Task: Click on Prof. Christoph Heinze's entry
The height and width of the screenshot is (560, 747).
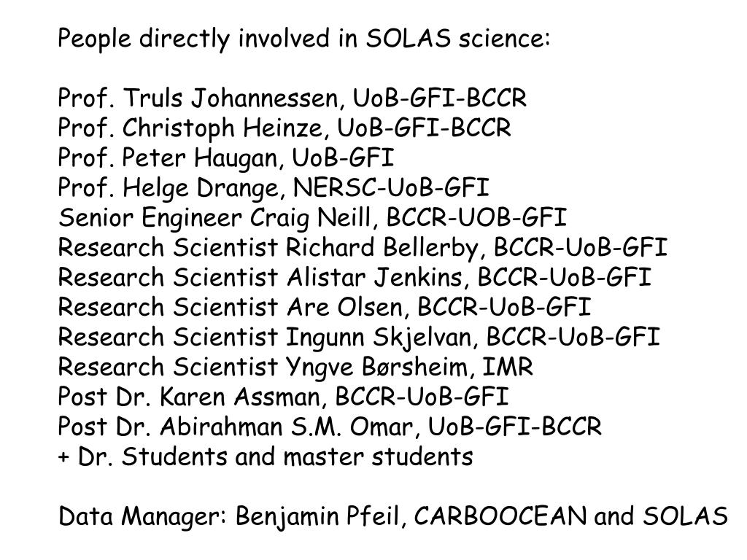Action: [285, 128]
